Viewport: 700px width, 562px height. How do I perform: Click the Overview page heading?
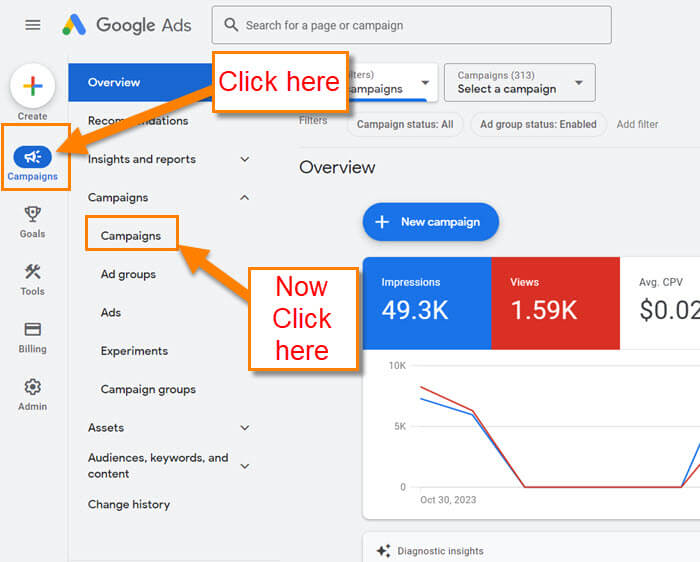coord(337,167)
